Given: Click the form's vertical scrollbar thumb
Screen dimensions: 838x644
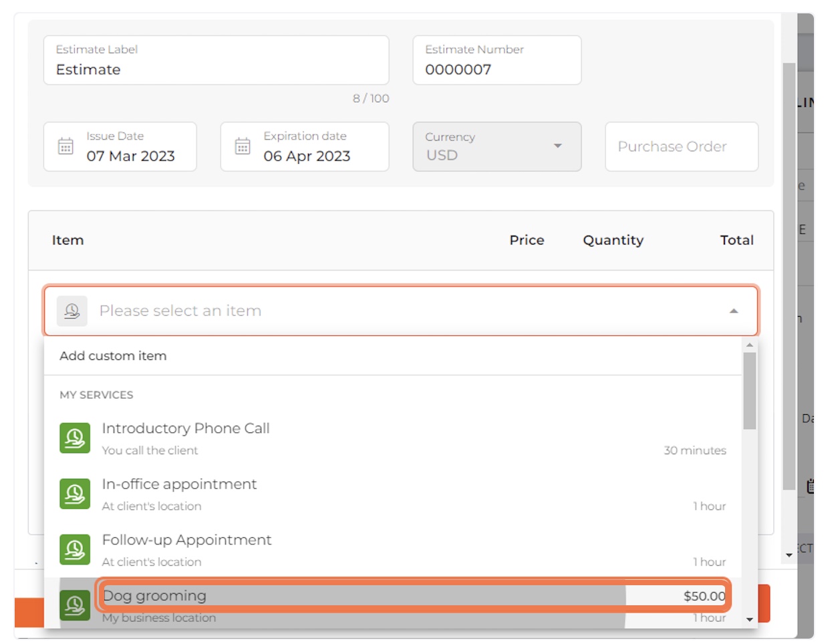Looking at the screenshot, I should coord(789,276).
